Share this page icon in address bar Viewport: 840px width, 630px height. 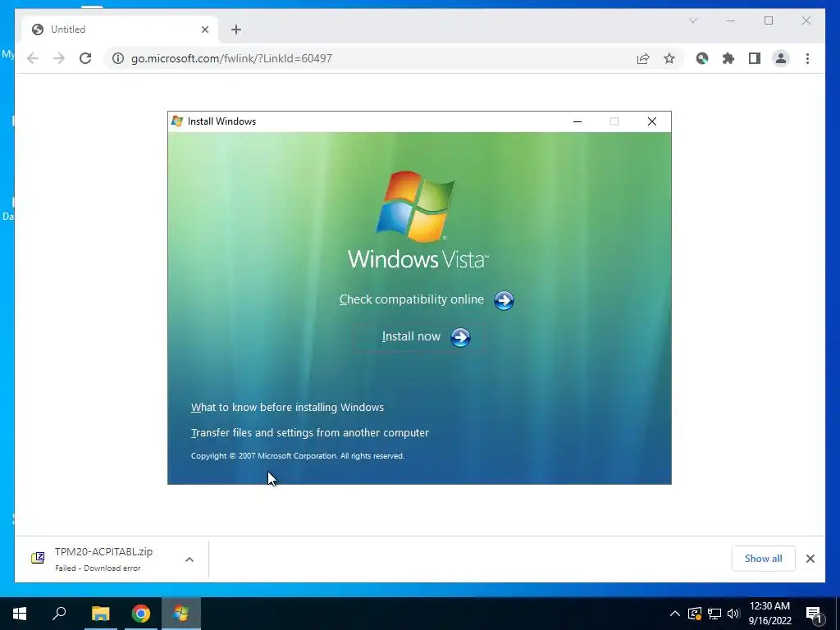tap(643, 58)
